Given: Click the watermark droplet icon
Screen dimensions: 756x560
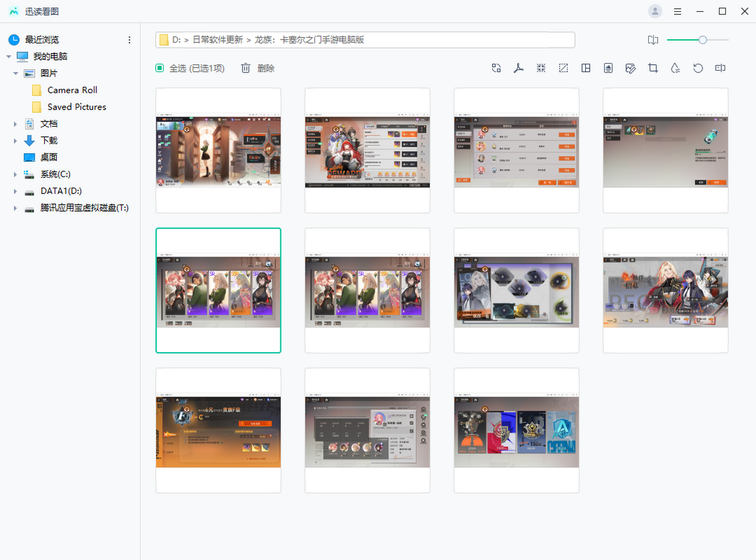Looking at the screenshot, I should [675, 68].
